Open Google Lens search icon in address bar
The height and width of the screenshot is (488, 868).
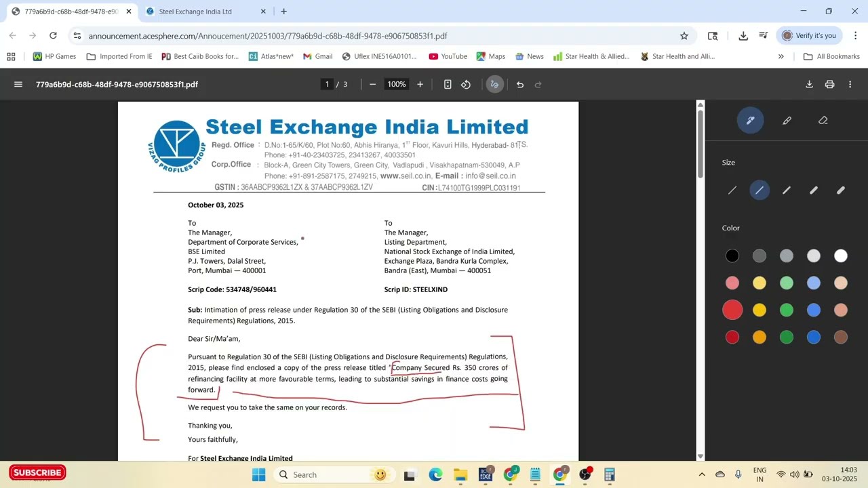pos(713,36)
